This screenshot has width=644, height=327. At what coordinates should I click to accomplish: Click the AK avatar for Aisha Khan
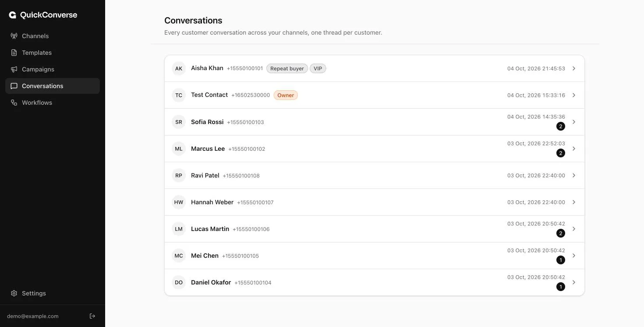[x=179, y=68]
